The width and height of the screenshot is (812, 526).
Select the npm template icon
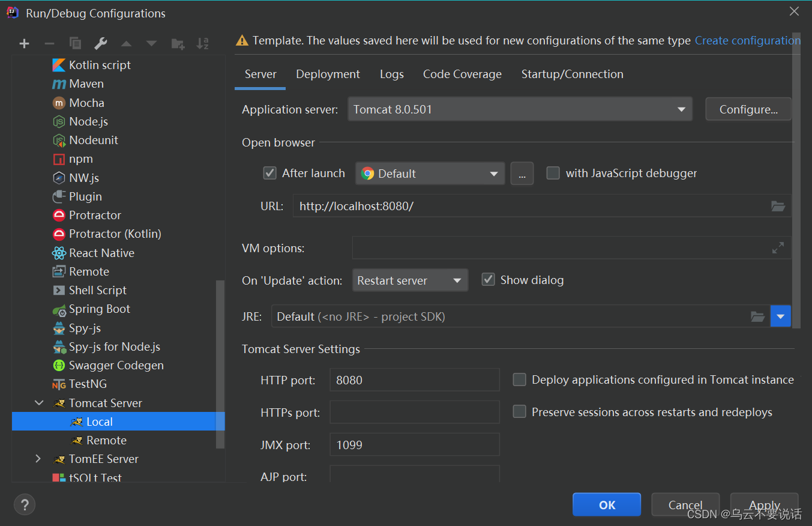(59, 159)
